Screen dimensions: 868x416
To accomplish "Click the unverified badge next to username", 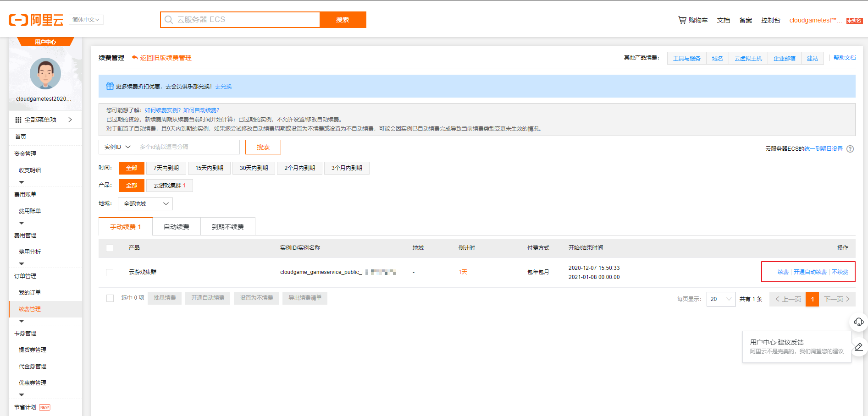I will (x=854, y=21).
